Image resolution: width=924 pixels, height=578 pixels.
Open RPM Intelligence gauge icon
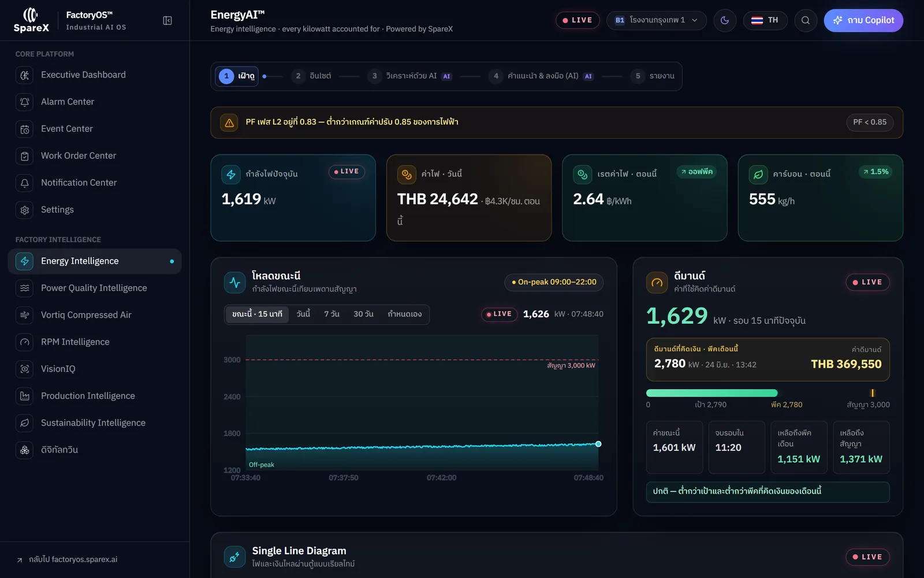pos(25,342)
